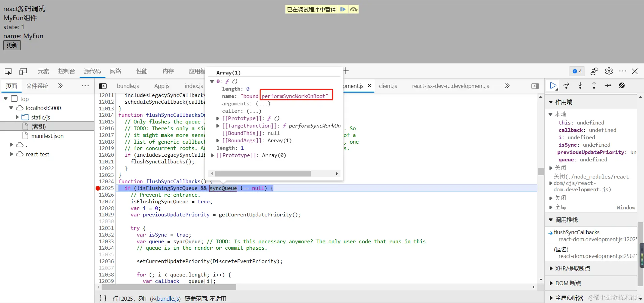
Task: Open bundle.js link in status bar
Action: click(168, 299)
